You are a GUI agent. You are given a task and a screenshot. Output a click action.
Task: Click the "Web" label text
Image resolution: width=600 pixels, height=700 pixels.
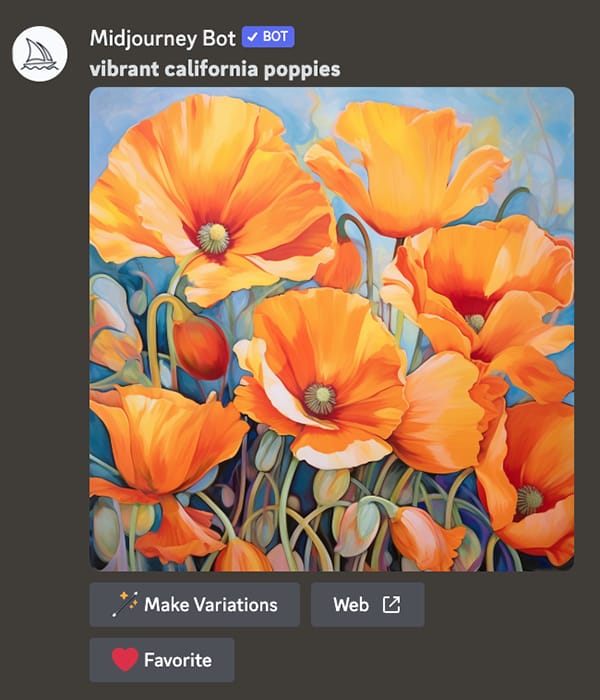351,604
